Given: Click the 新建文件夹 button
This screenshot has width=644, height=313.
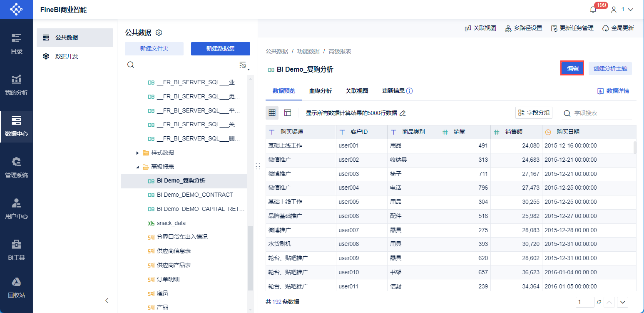Looking at the screenshot, I should [154, 48].
